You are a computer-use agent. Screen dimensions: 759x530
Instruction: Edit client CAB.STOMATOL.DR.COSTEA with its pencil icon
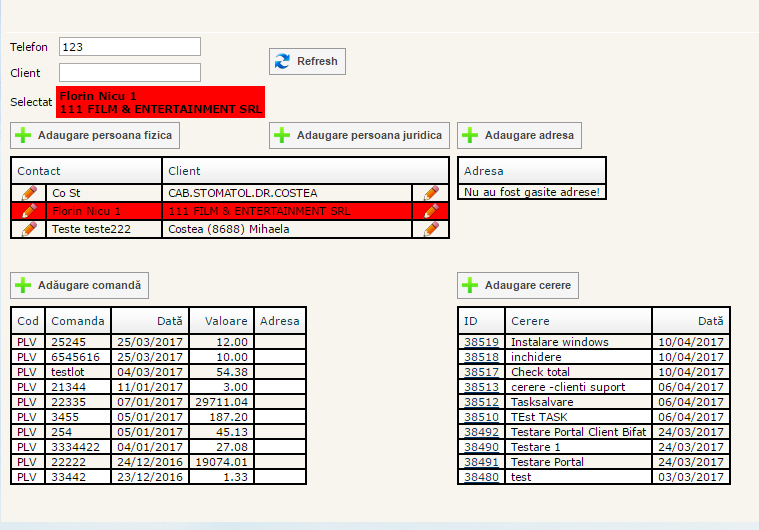tap(431, 192)
